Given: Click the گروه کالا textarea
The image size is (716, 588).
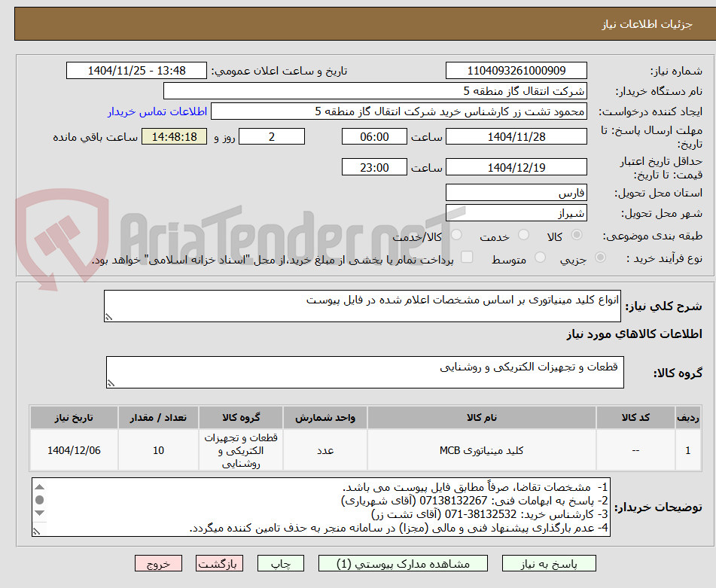Looking at the screenshot, I should click(x=365, y=372).
